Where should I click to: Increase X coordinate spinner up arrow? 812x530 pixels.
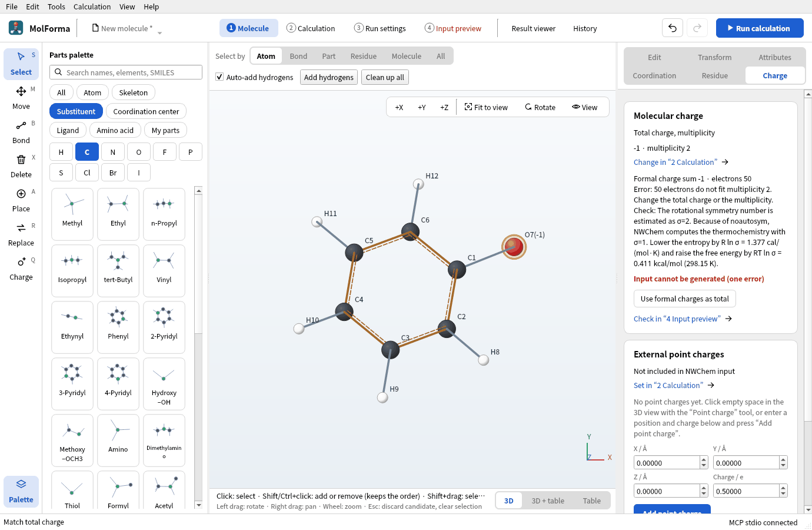click(704, 460)
